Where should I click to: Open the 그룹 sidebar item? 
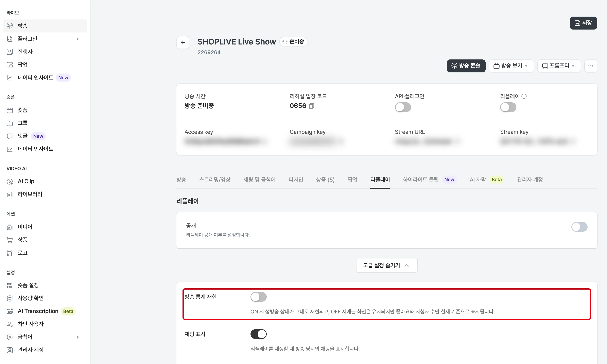(x=45, y=123)
